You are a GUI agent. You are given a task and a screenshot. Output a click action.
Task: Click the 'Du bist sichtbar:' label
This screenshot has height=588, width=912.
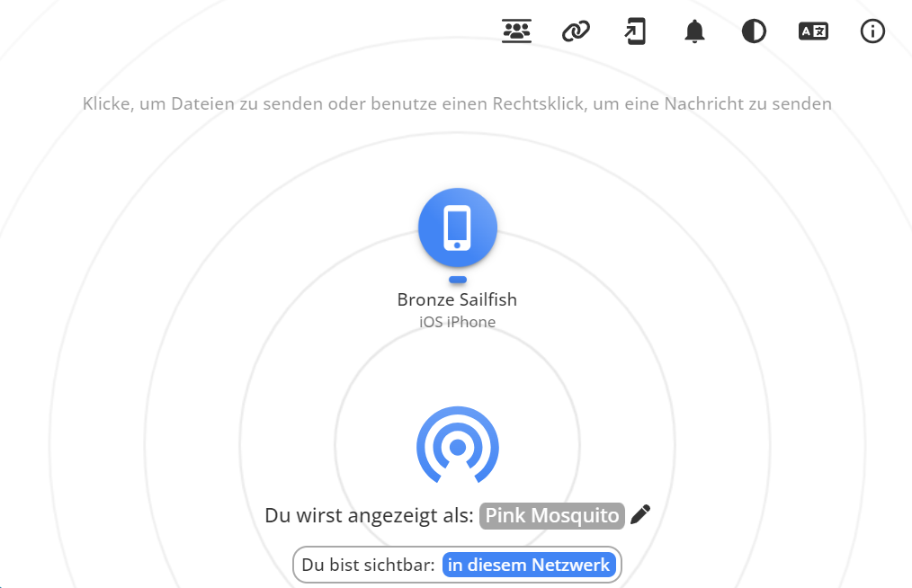tap(368, 565)
